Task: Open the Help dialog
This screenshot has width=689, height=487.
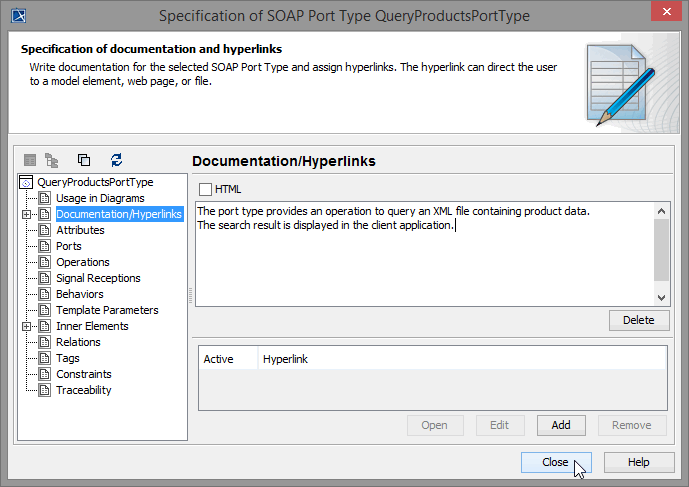Action: click(639, 462)
